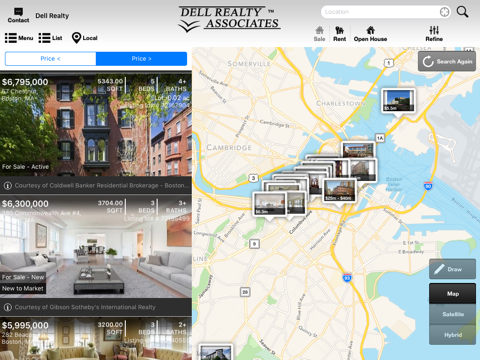Viewport: 480px width, 360px height.
Task: Click the Cambridge map label
Action: (x=229, y=147)
